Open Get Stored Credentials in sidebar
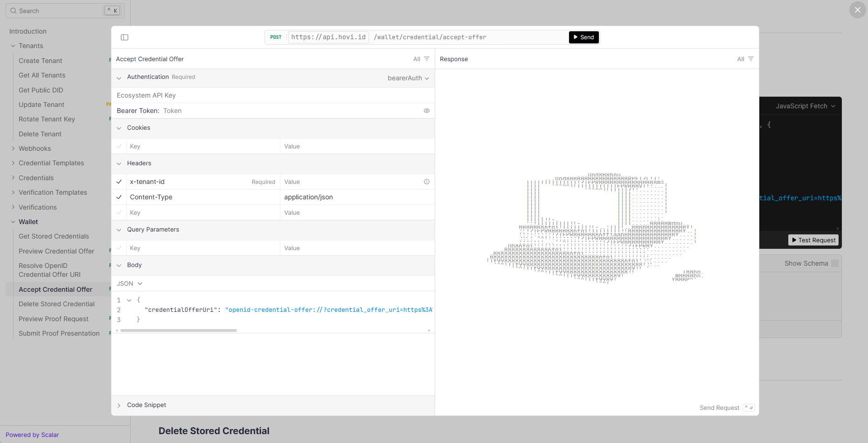Viewport: 868px width, 443px height. point(54,236)
